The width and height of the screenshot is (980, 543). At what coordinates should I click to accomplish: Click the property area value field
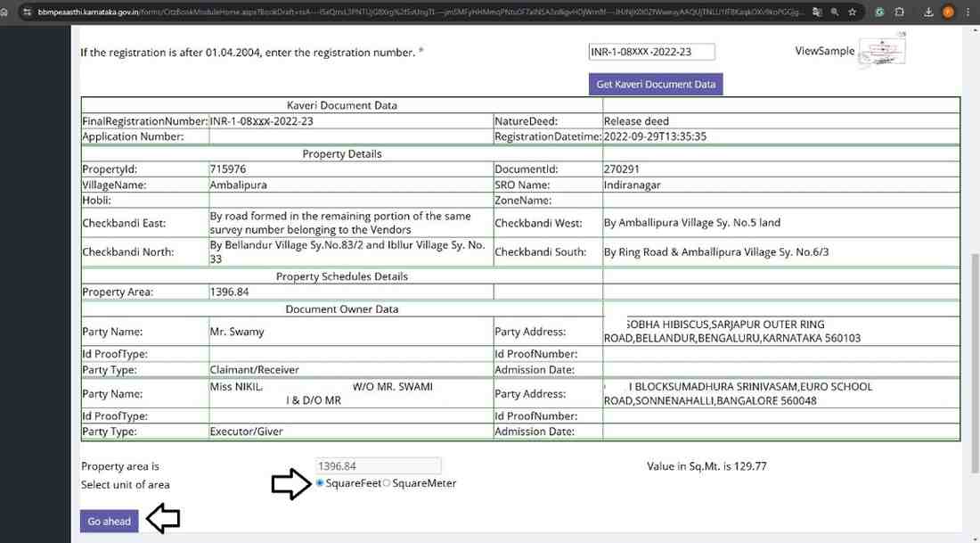click(378, 466)
